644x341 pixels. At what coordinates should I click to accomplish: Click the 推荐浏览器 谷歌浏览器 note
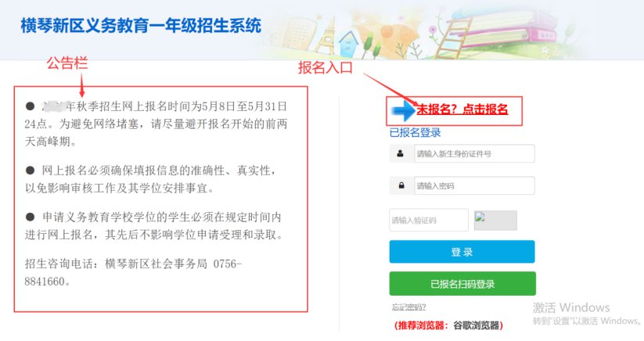[448, 325]
